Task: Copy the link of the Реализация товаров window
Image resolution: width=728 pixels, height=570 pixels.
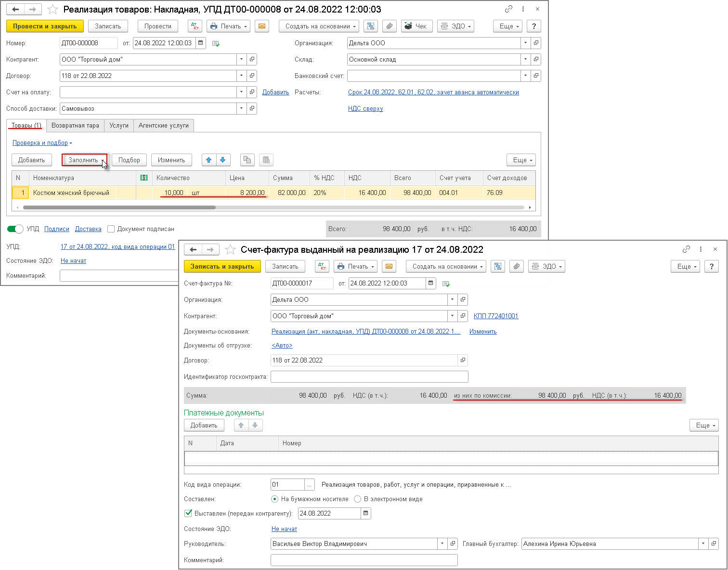Action: 508,9
